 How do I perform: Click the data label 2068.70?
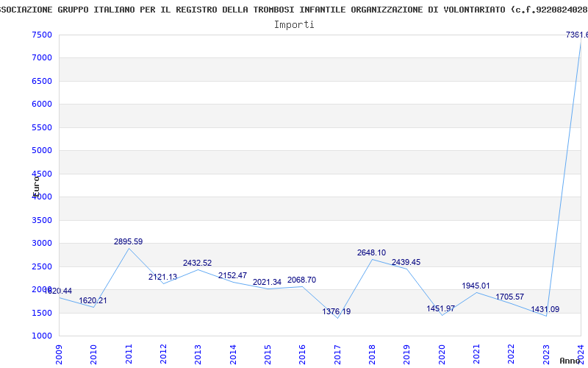coord(301,280)
